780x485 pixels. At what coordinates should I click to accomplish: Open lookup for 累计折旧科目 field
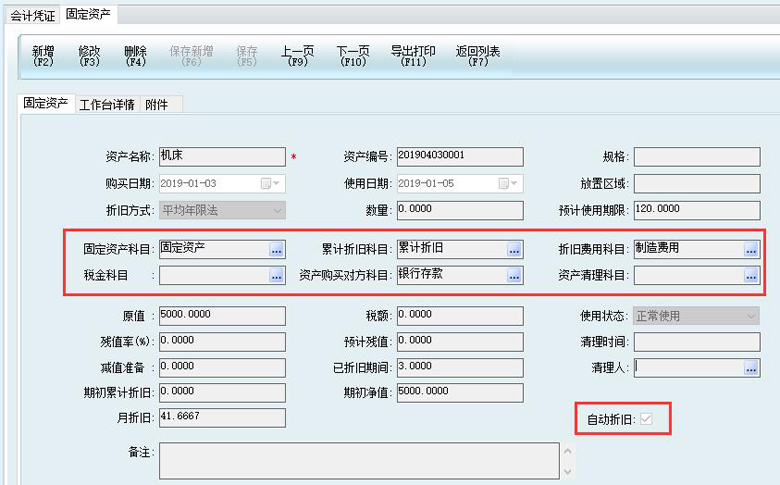point(514,249)
